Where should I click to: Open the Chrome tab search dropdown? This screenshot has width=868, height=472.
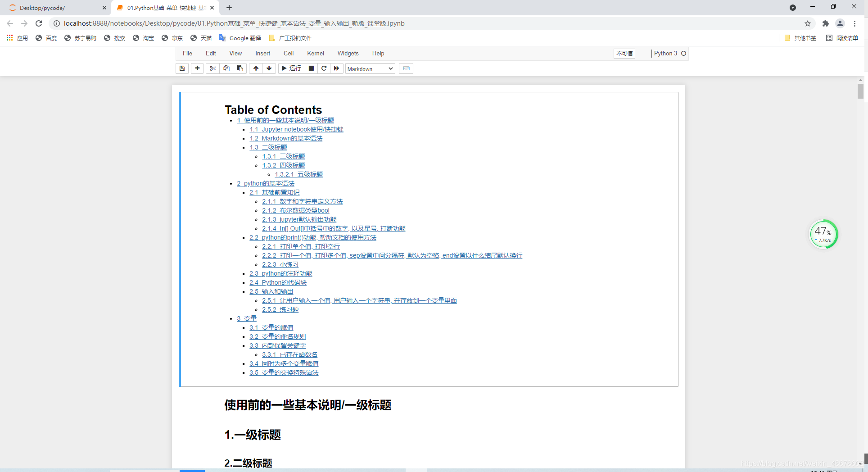(x=793, y=8)
